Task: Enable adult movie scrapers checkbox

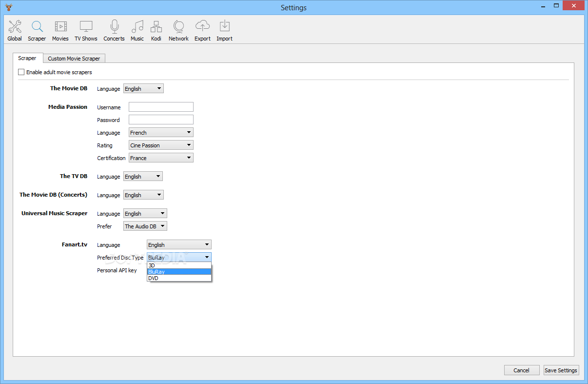Action: point(21,72)
